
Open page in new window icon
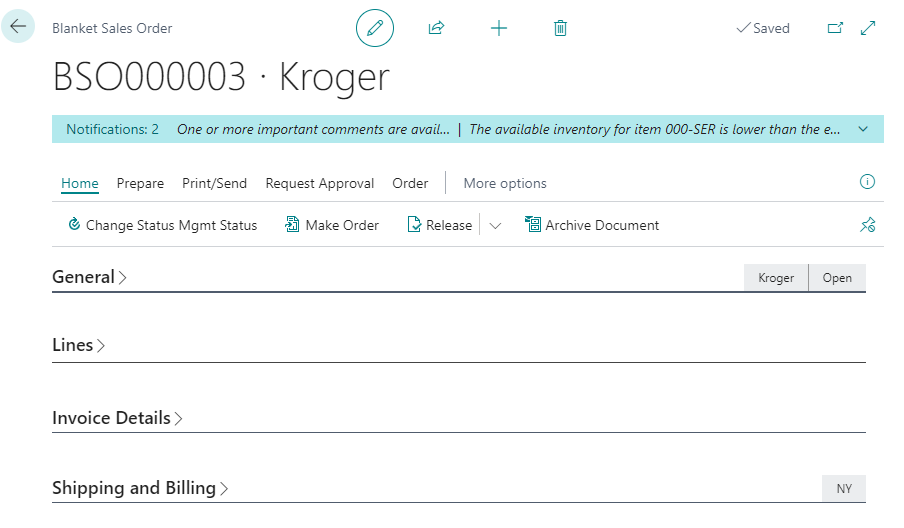pyautogui.click(x=835, y=29)
